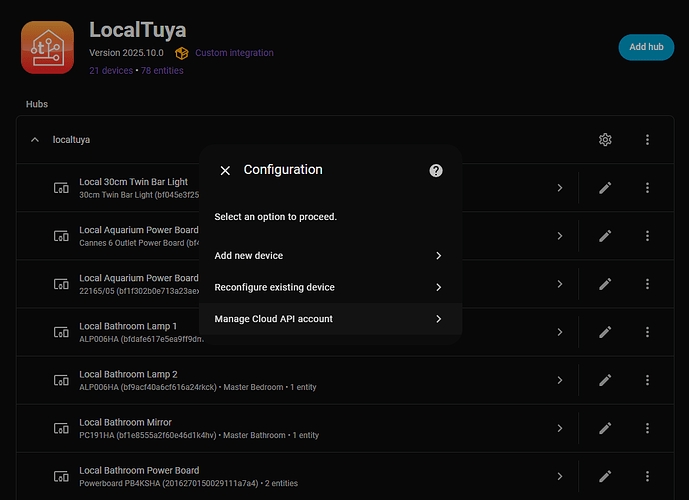Open the 21 devices link
This screenshot has height=500, width=689.
(x=111, y=71)
